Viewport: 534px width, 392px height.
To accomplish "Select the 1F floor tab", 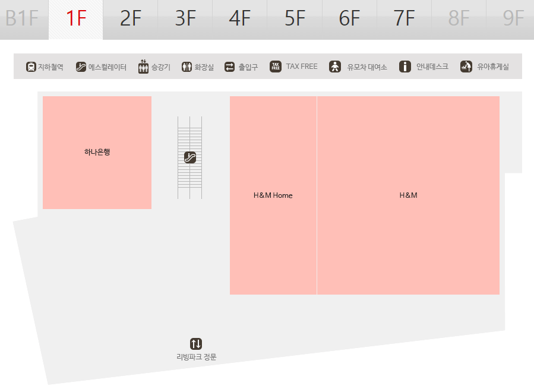I will coord(76,20).
